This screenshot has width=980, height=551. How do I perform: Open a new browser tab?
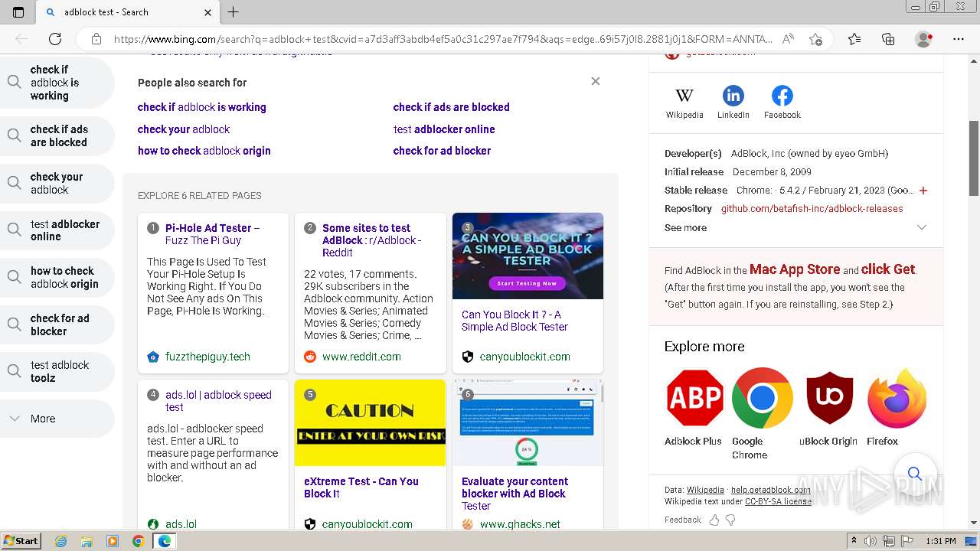234,12
